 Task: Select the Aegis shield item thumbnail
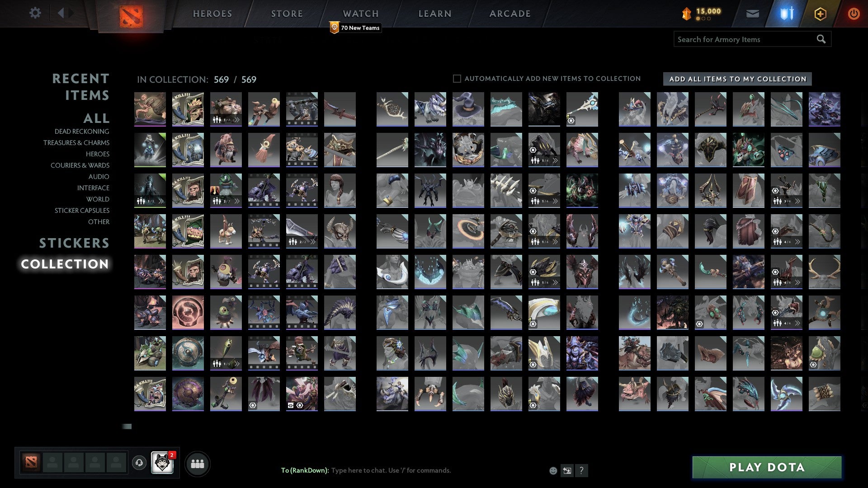pos(188,352)
